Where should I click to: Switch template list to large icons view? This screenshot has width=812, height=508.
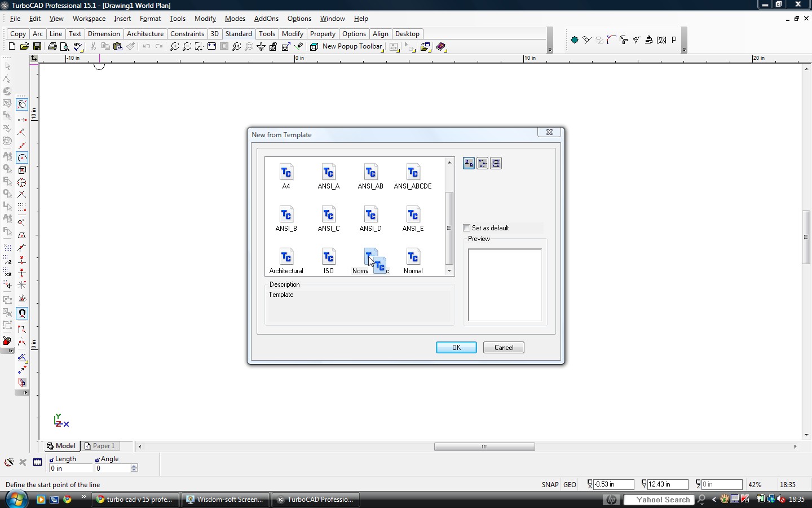(x=469, y=164)
